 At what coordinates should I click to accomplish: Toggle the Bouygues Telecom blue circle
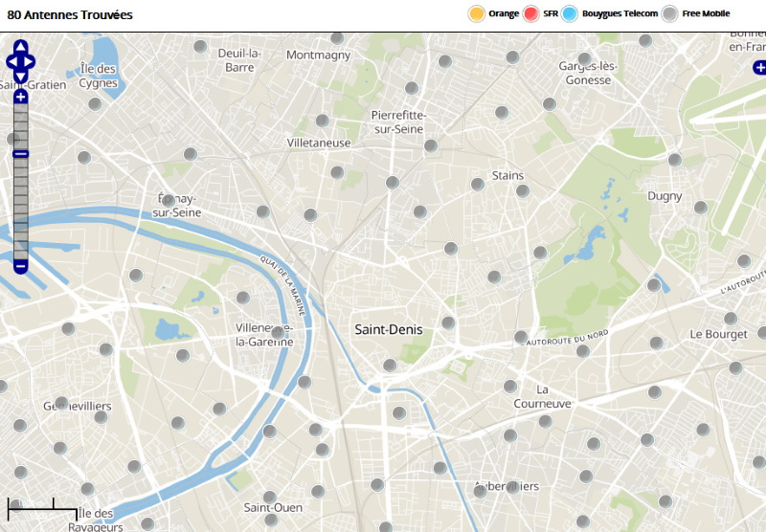click(x=570, y=13)
